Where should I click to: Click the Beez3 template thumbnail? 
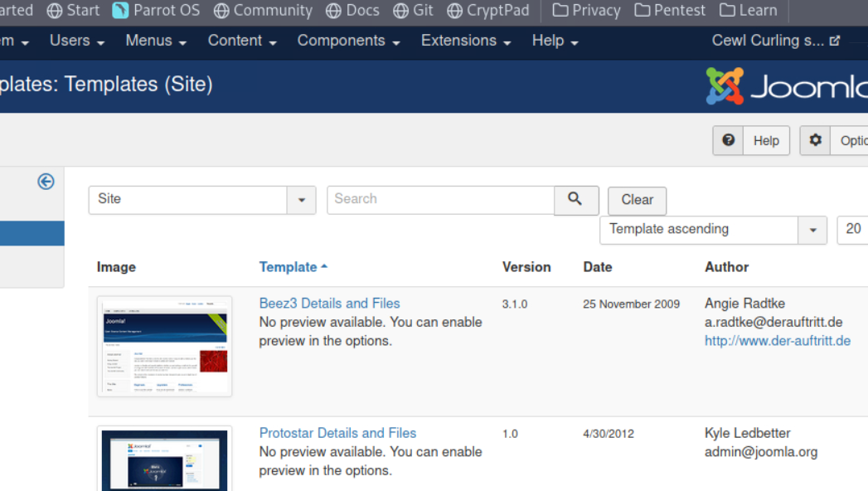164,347
